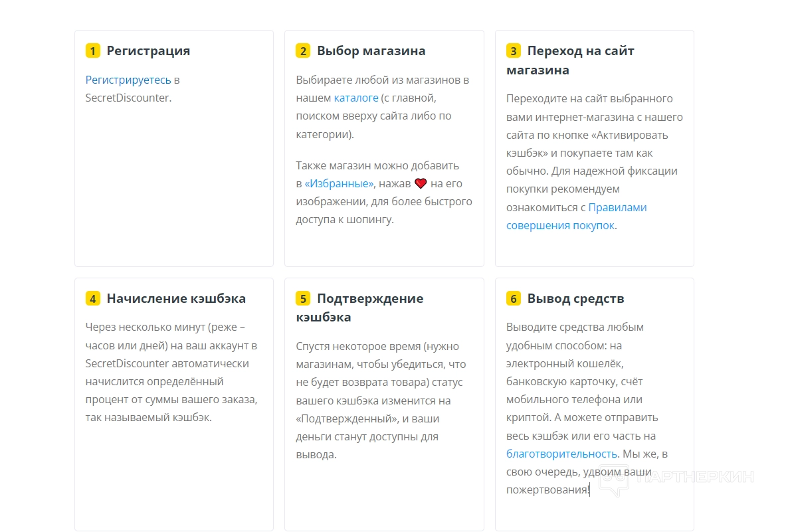Click the cashback confirmation description paragraph

click(x=380, y=400)
